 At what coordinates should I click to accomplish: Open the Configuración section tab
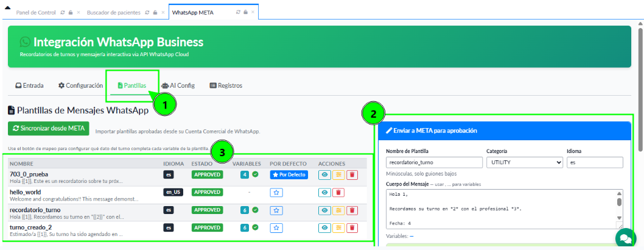pyautogui.click(x=80, y=85)
